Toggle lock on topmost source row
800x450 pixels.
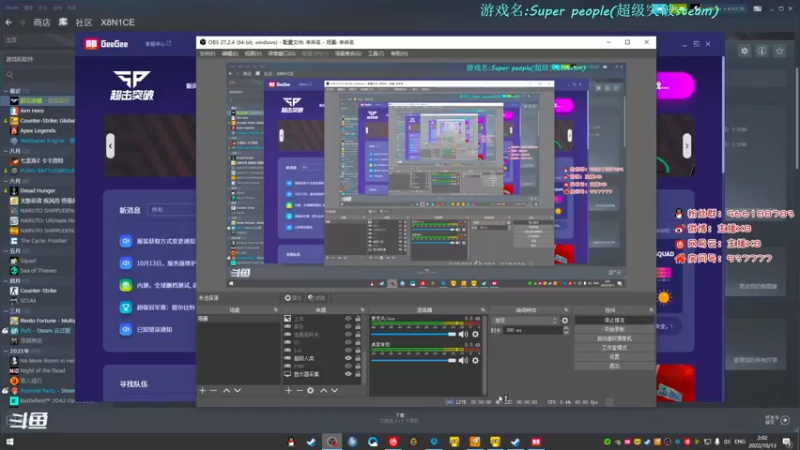point(358,318)
